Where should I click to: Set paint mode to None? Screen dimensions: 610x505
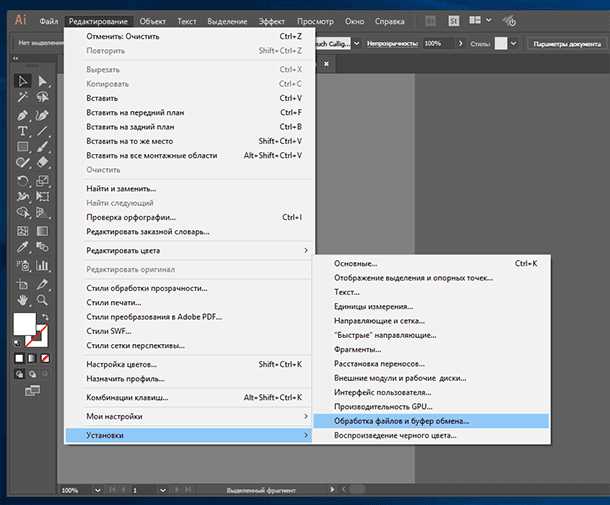pyautogui.click(x=45, y=358)
